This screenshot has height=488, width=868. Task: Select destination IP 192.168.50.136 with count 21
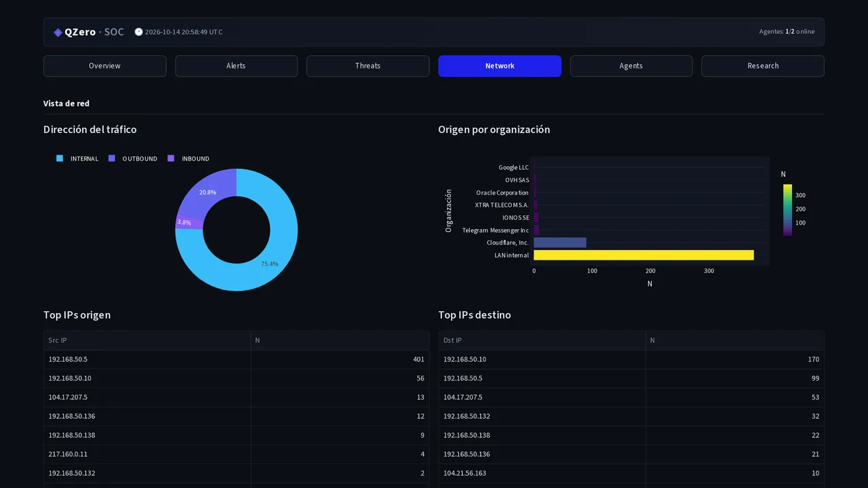(631, 454)
